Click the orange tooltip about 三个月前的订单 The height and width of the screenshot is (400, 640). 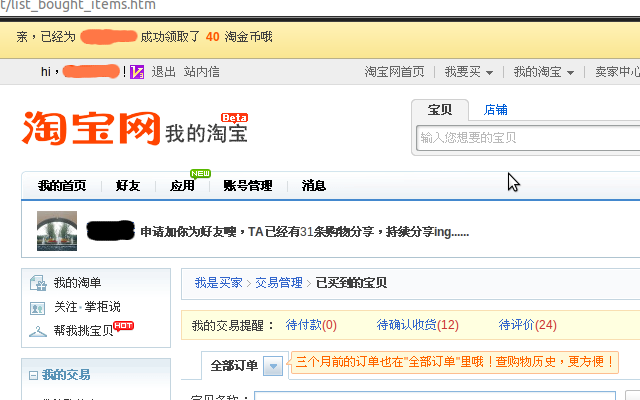click(455, 362)
